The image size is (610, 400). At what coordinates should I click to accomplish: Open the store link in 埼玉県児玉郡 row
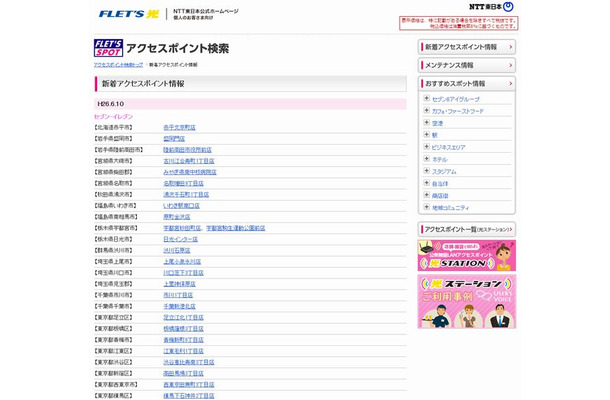click(179, 284)
